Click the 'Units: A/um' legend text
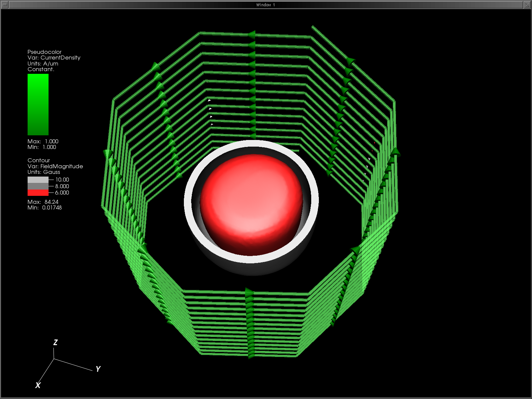This screenshot has height=399, width=532. (x=43, y=64)
